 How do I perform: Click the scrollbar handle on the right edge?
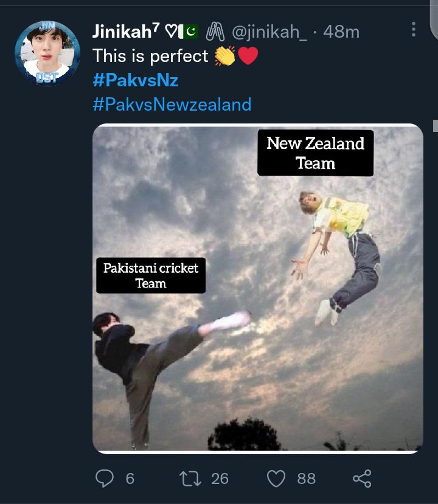pyautogui.click(x=435, y=126)
